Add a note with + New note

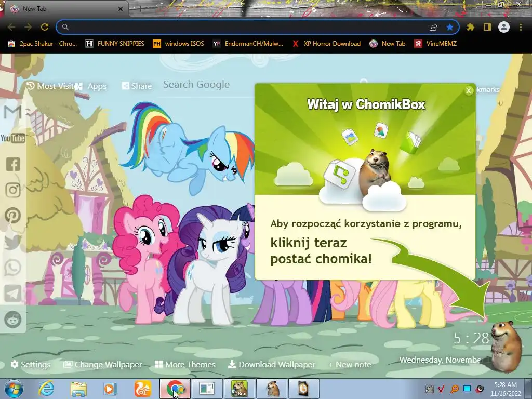350,364
